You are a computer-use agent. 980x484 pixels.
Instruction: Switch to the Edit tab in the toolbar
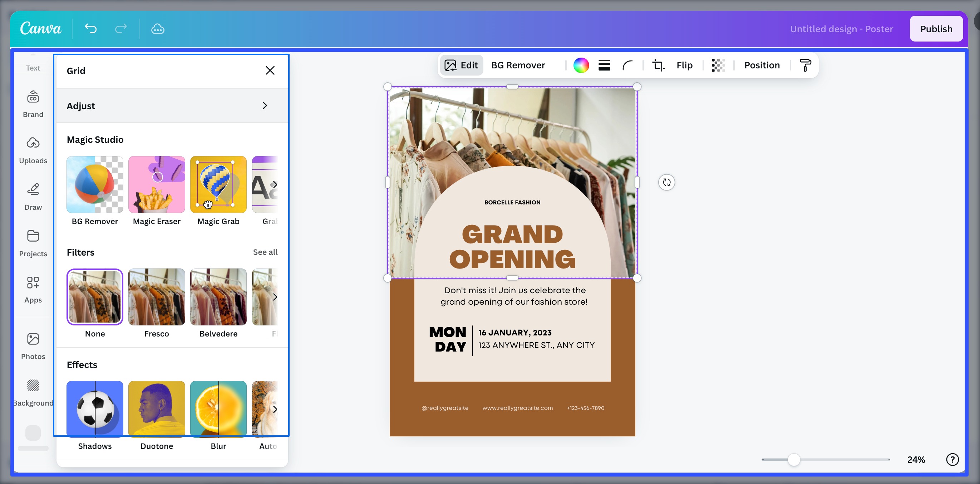(x=462, y=65)
